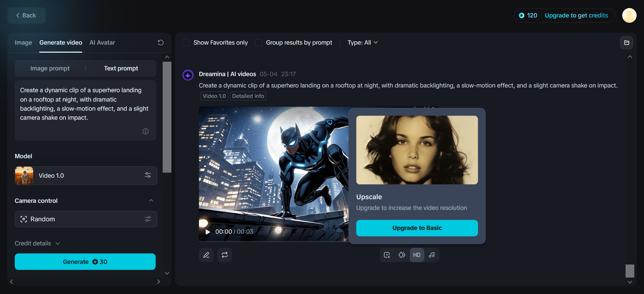
Task: Click the Video 1.0 model thumbnail
Action: point(24,176)
